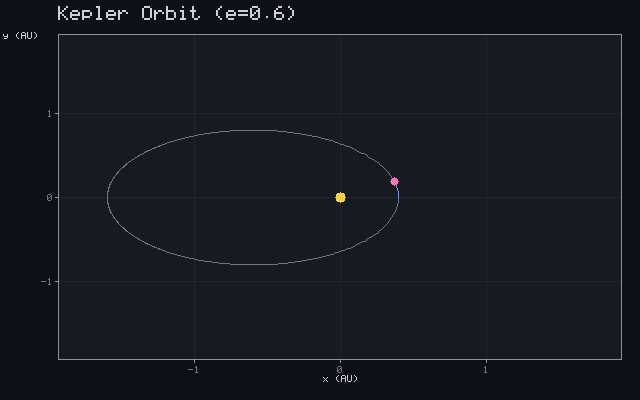Viewport: 640px width, 400px height.
Task: Click the x-axis tick label '-1'
Action: click(193, 370)
